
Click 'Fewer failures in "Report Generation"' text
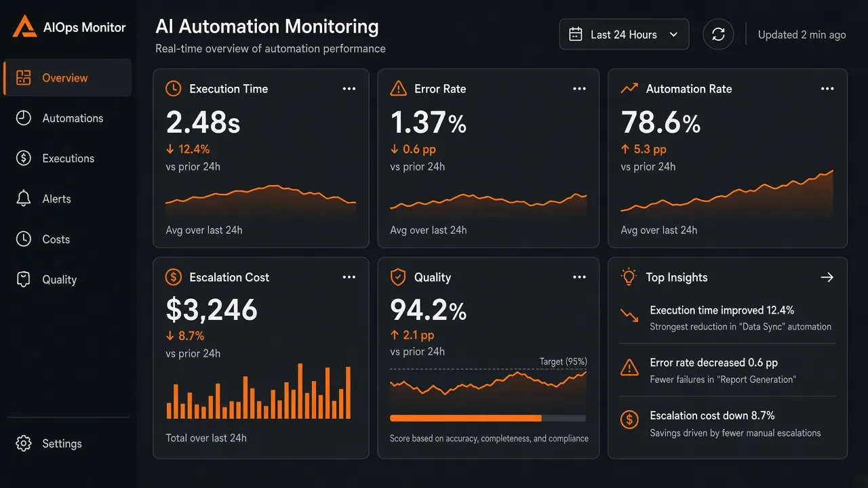(723, 380)
